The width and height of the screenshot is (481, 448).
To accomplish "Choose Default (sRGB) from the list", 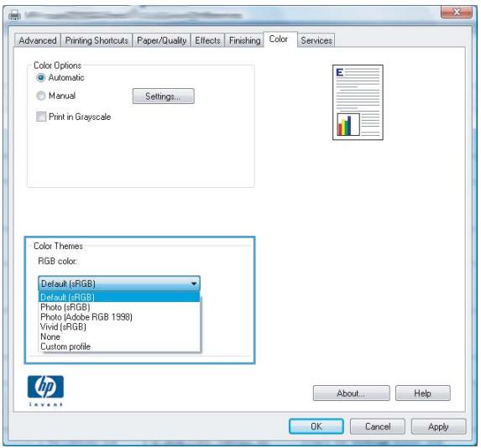I will coord(119,297).
